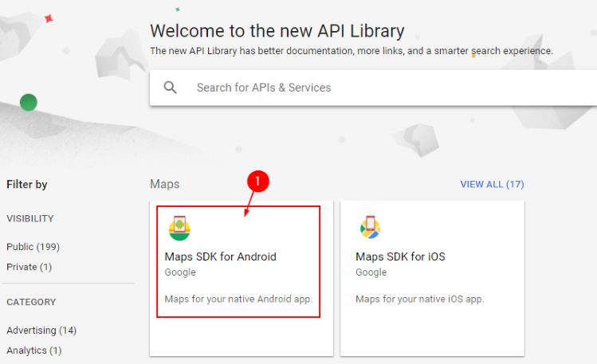The height and width of the screenshot is (364, 597).
Task: Click 'Welcome to the new API Library' heading
Action: coord(277,31)
